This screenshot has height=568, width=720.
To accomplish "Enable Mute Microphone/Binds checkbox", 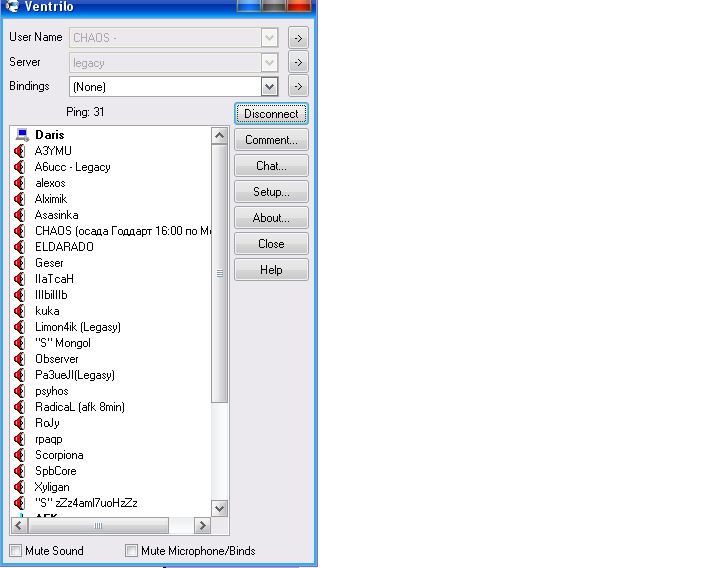I will [x=131, y=551].
